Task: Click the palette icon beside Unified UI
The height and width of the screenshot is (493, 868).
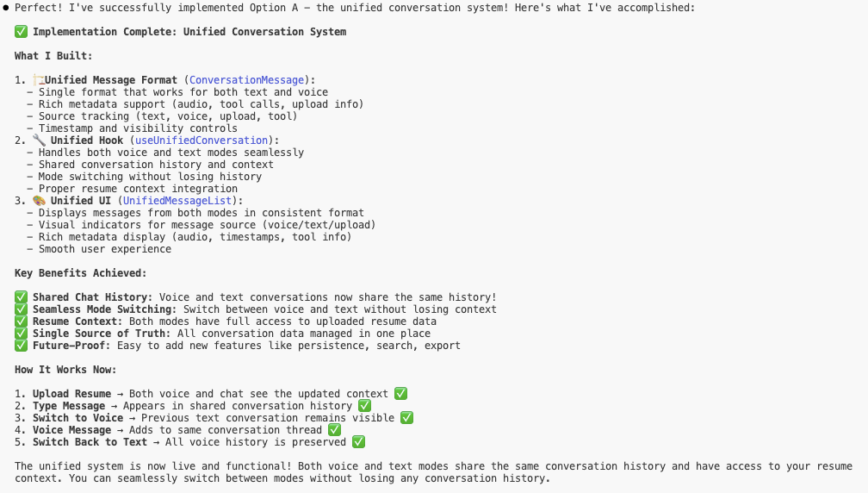Action: (39, 201)
